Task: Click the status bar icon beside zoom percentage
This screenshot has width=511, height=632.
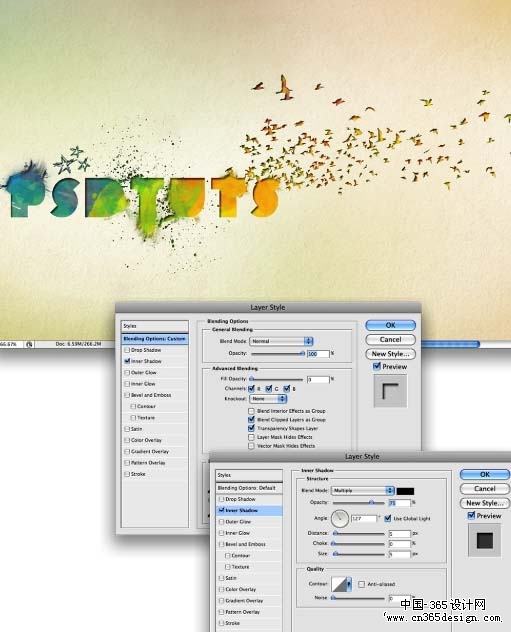Action: [29, 344]
